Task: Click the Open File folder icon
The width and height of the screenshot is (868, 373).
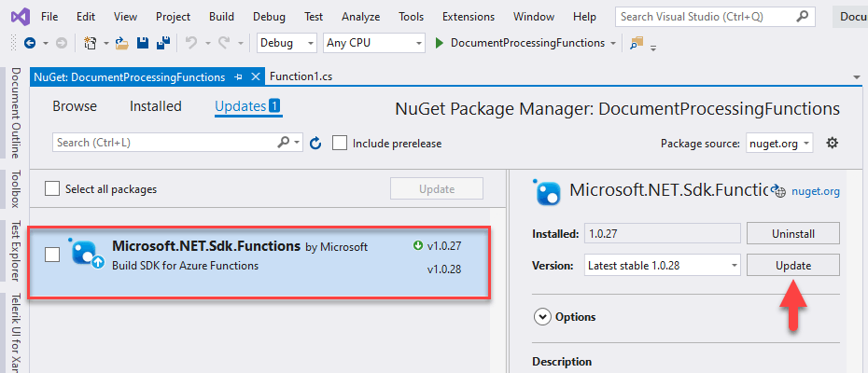Action: [122, 43]
